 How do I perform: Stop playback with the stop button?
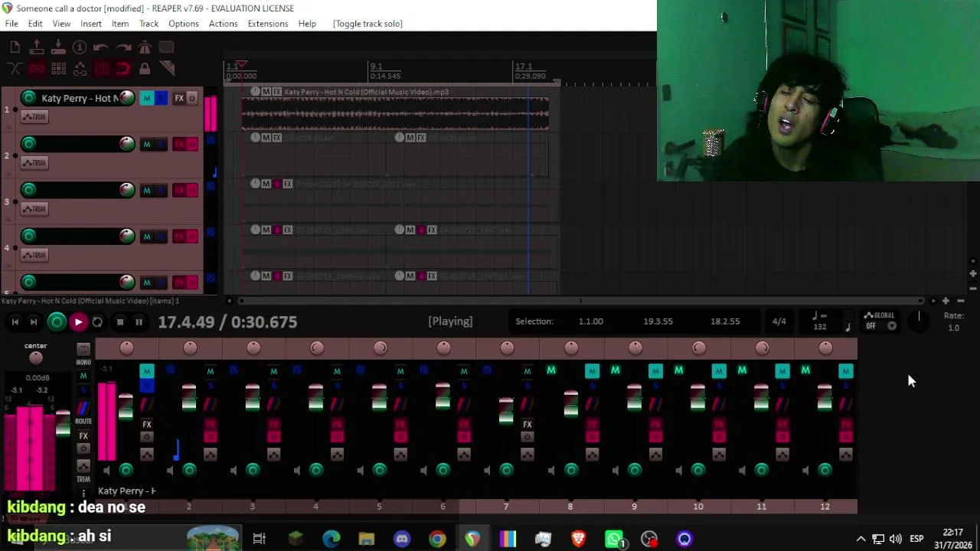click(119, 322)
